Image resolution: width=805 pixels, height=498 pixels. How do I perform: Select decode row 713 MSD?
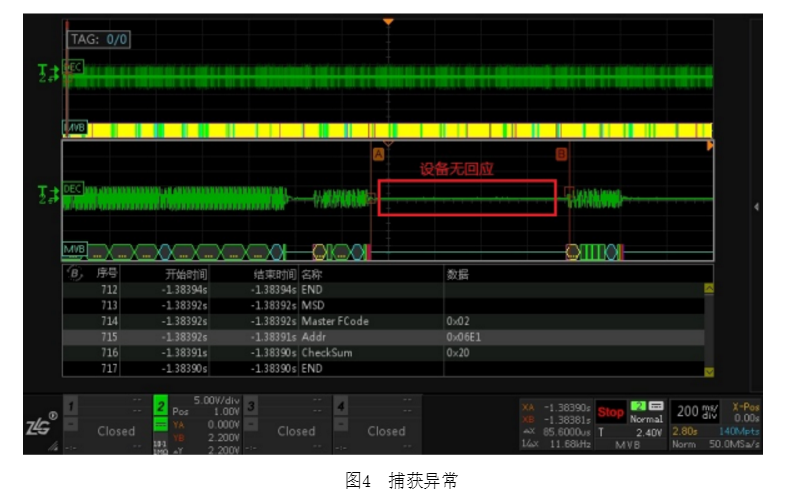click(x=383, y=305)
